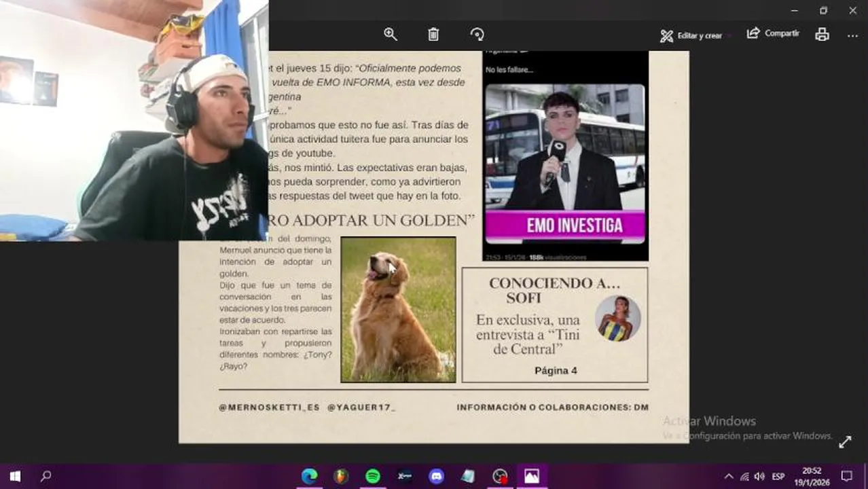This screenshot has width=868, height=489.
Task: Open the volume speaker tray icon
Action: [759, 476]
